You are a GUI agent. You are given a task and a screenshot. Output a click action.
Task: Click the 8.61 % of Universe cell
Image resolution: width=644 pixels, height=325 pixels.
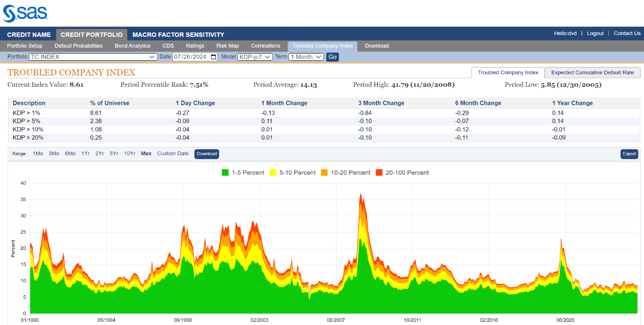(x=96, y=113)
